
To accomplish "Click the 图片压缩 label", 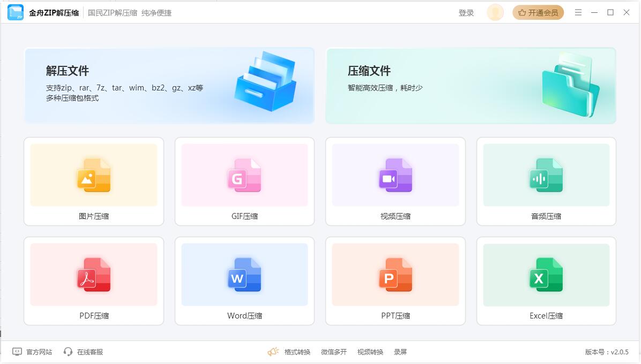I will click(94, 216).
